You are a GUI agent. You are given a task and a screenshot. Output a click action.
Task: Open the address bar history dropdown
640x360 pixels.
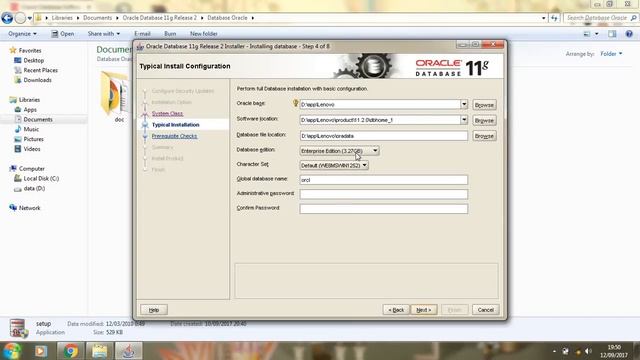544,18
